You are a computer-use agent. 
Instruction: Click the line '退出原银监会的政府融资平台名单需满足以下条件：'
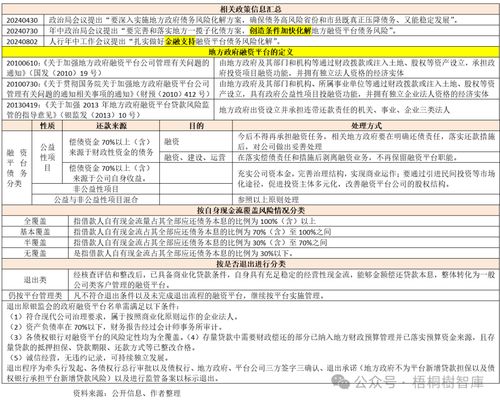tap(93, 306)
